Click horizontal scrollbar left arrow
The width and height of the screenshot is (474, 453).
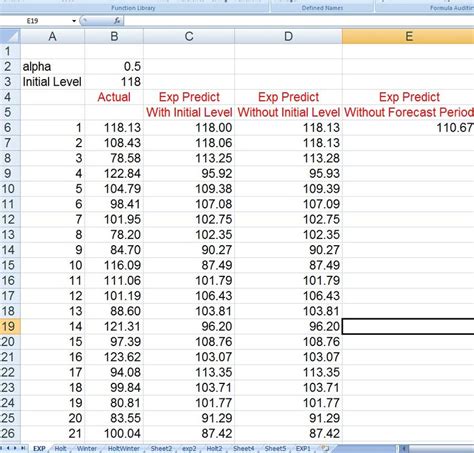[x=404, y=449]
